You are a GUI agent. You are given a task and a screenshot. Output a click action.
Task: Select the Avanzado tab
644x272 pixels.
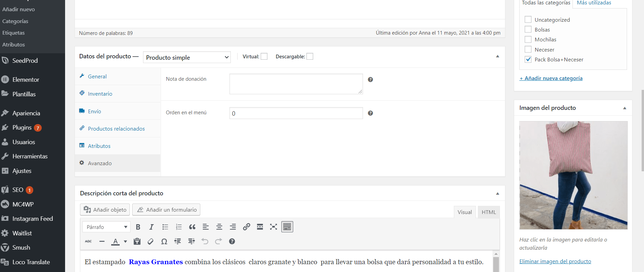click(118, 163)
